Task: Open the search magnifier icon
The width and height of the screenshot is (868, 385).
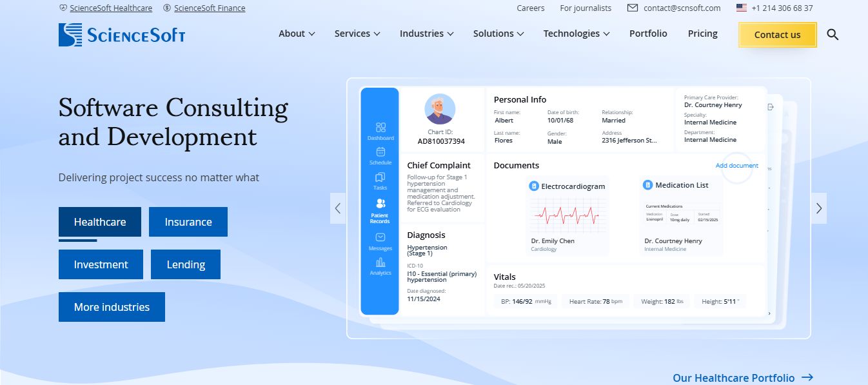Action: pyautogui.click(x=833, y=34)
